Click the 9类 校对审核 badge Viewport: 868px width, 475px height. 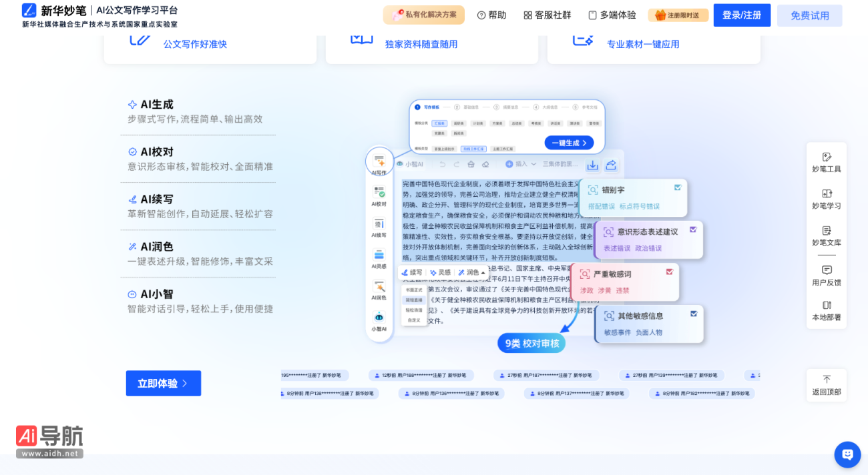[531, 343]
